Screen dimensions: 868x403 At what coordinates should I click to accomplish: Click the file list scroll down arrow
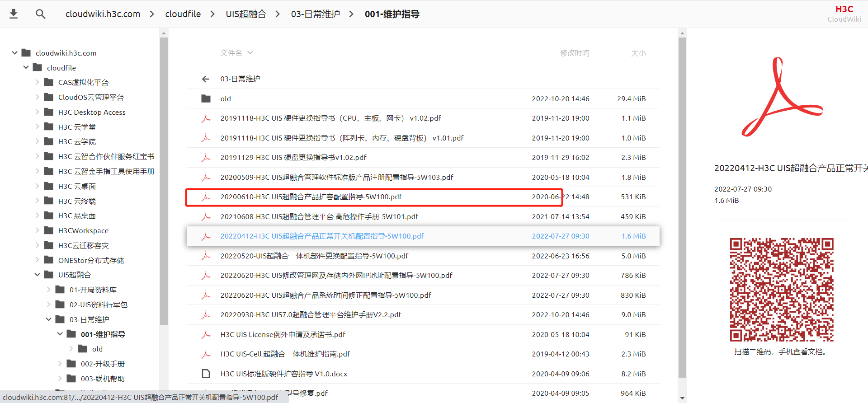pyautogui.click(x=682, y=398)
